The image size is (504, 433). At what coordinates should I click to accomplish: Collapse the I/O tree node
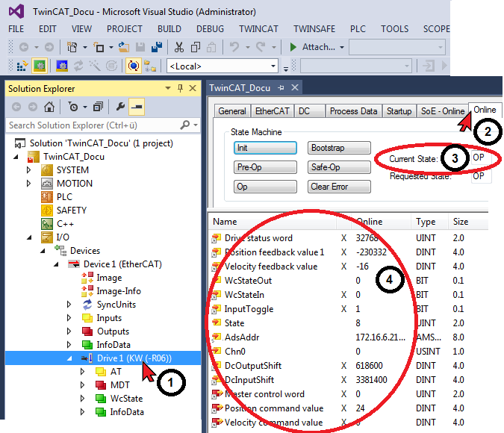click(x=29, y=237)
